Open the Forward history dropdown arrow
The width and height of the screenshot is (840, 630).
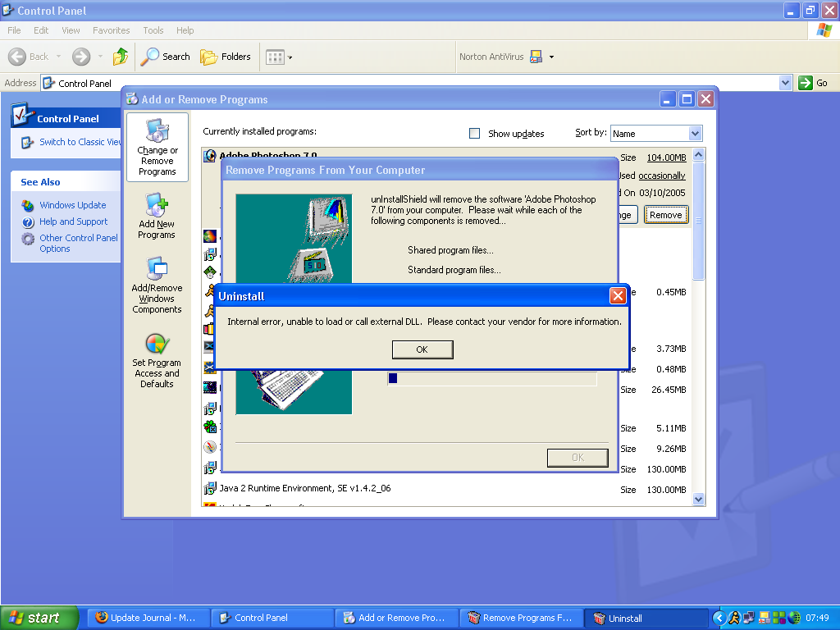click(100, 57)
